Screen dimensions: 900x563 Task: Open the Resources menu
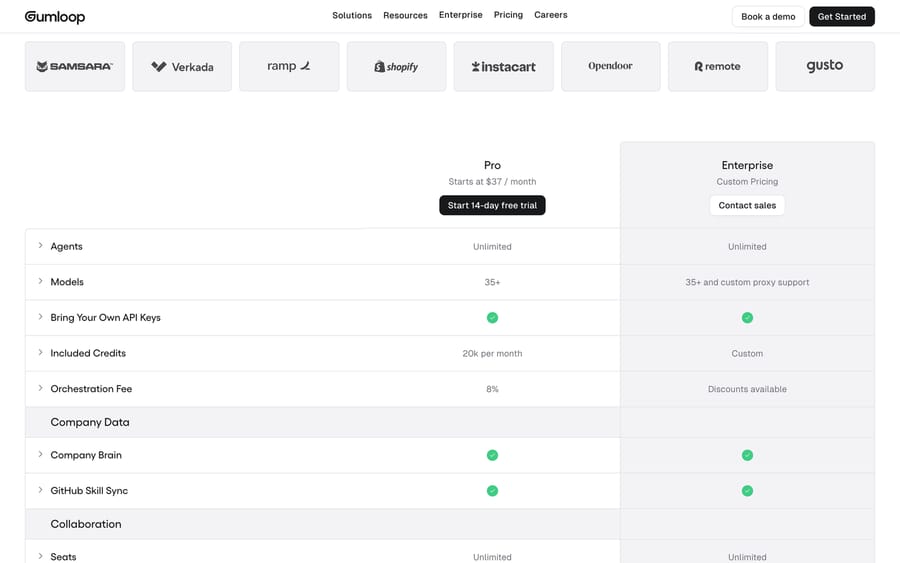pos(405,15)
